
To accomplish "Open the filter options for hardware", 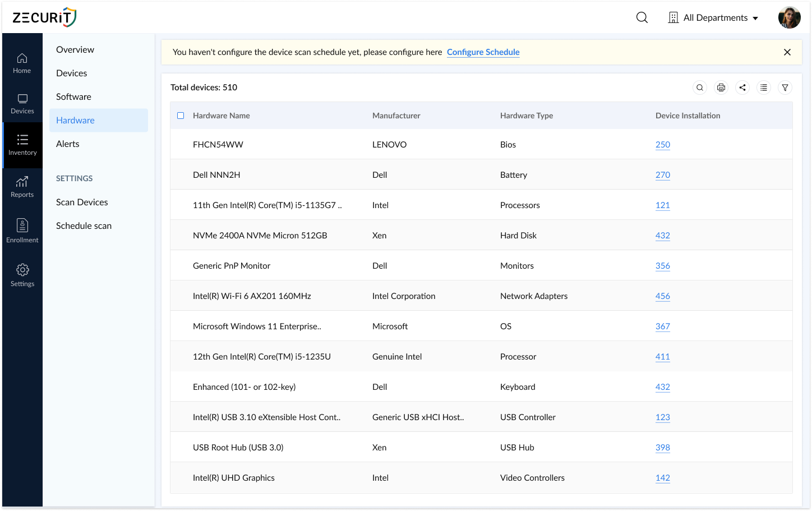I will click(785, 88).
